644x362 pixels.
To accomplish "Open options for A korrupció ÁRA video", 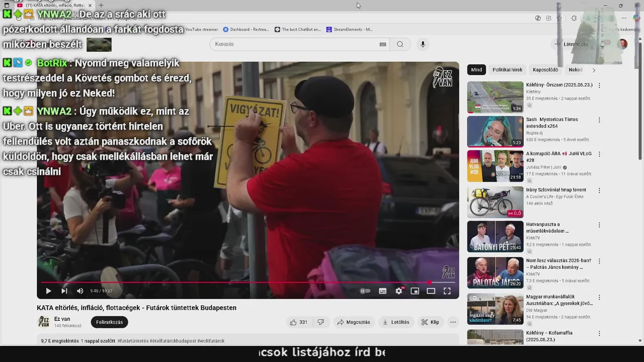I will (599, 154).
